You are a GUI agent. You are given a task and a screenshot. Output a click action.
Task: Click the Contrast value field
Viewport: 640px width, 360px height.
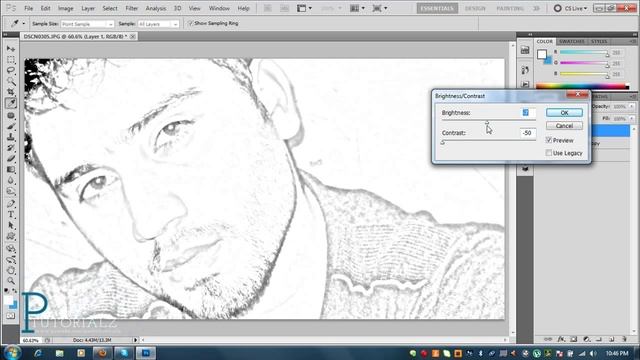[x=527, y=133]
